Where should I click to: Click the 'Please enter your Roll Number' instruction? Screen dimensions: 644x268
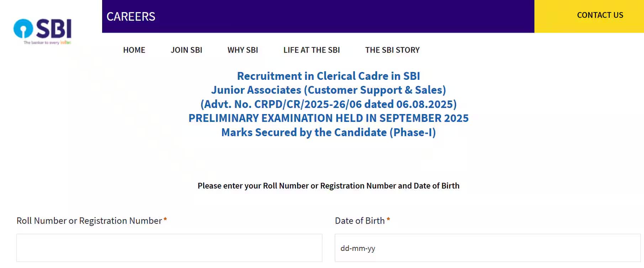[x=328, y=186]
